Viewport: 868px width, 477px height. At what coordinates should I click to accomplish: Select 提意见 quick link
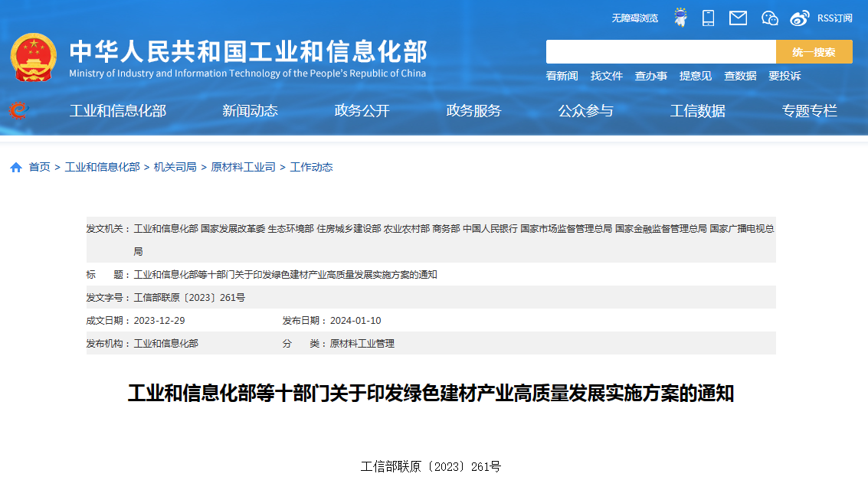[696, 76]
